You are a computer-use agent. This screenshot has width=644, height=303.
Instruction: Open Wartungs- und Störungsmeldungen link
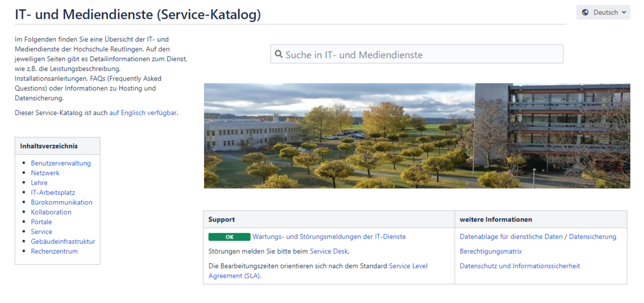pyautogui.click(x=329, y=237)
